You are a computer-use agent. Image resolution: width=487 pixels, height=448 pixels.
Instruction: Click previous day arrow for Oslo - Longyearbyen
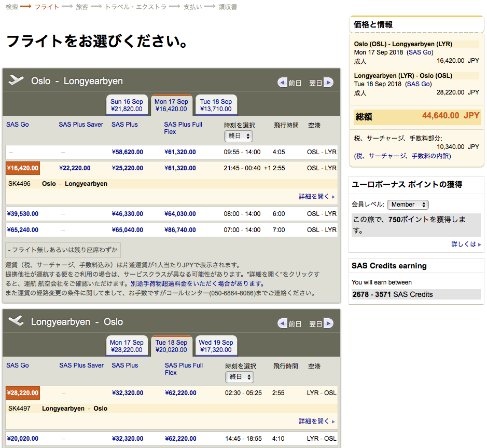pos(282,83)
